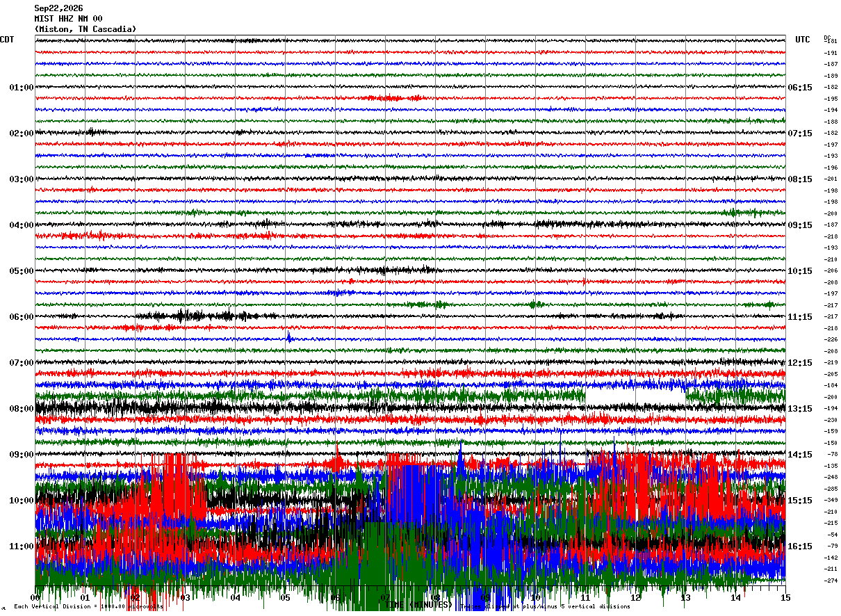This screenshot has height=616, width=841.
Task: Click the -349 DC offset value
Action: point(831,501)
